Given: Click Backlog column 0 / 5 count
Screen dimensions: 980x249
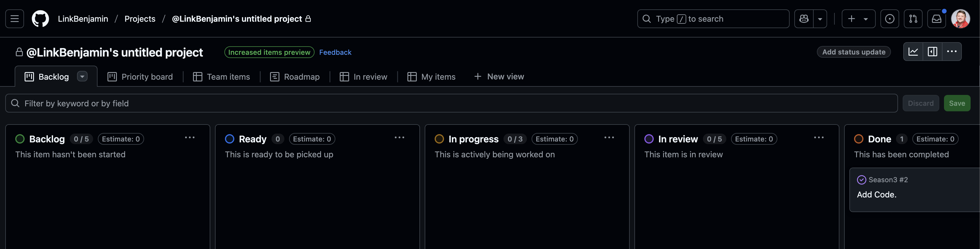Looking at the screenshot, I should pyautogui.click(x=81, y=139).
